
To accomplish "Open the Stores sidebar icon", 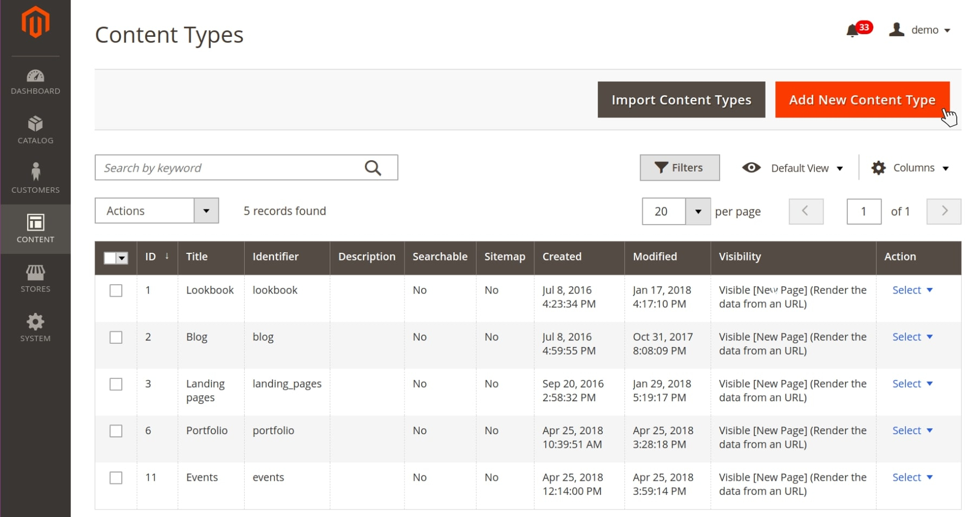I will pyautogui.click(x=35, y=278).
